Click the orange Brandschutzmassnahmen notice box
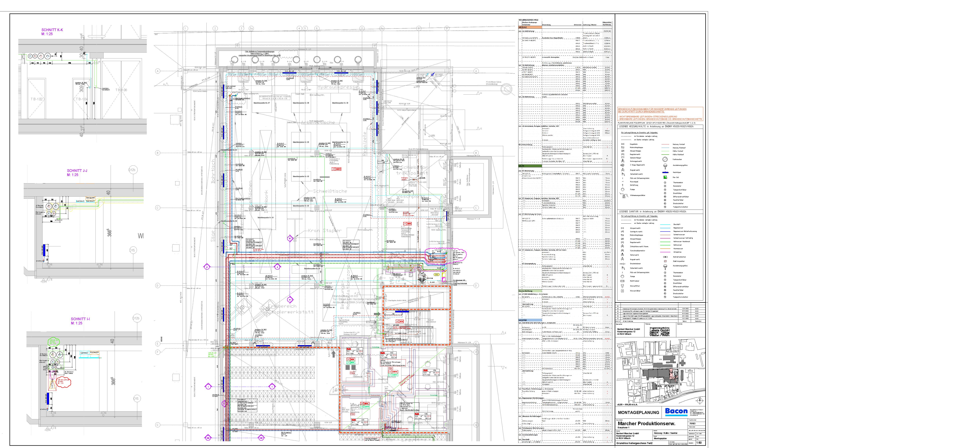The width and height of the screenshot is (980, 448). [660, 114]
